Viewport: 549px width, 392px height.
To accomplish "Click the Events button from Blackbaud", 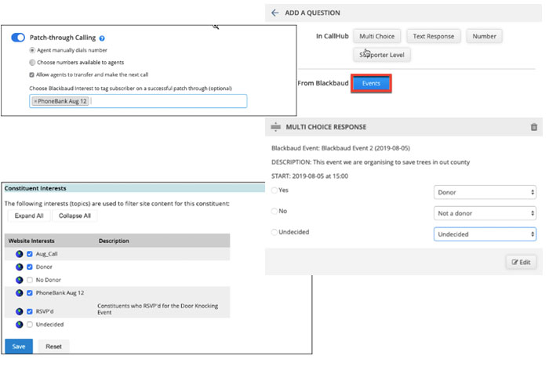I will pos(371,83).
